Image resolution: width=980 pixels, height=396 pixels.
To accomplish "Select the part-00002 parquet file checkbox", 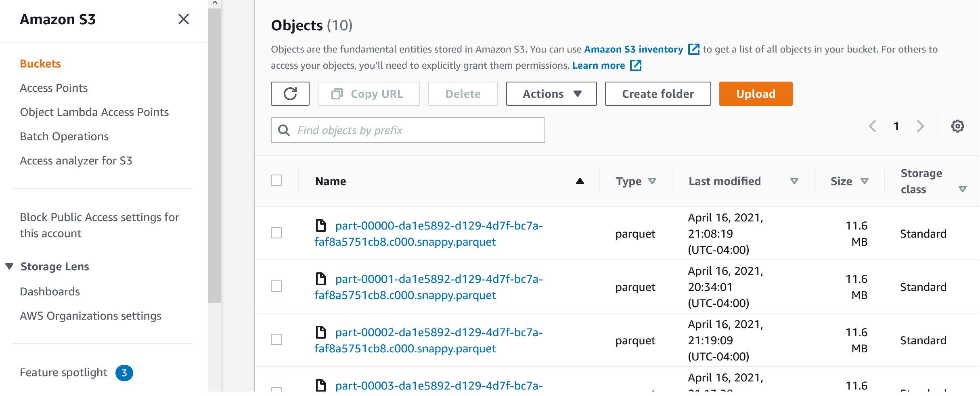I will click(276, 339).
